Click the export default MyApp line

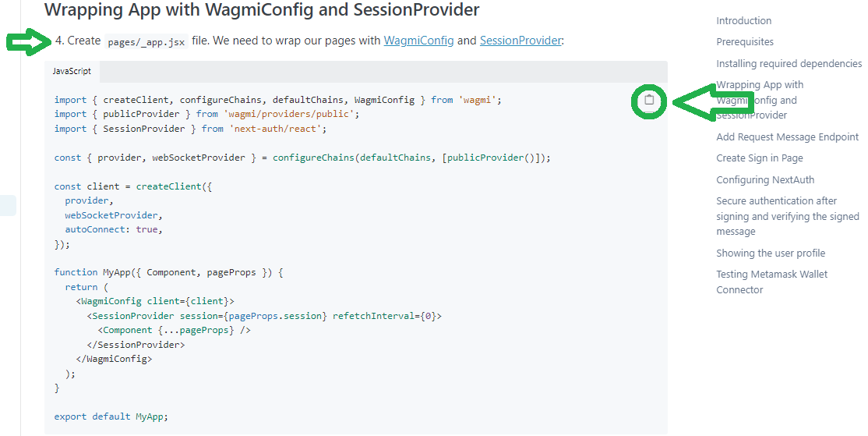pyautogui.click(x=111, y=417)
